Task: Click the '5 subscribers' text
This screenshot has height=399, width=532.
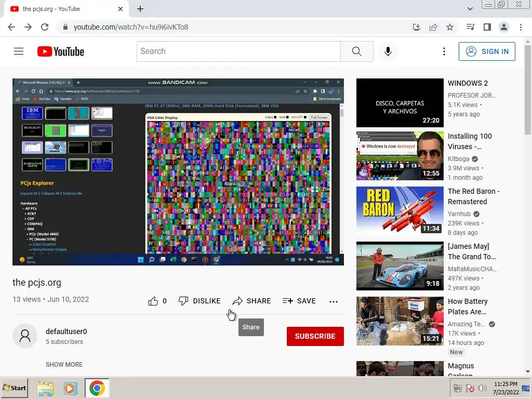Action: [64, 342]
